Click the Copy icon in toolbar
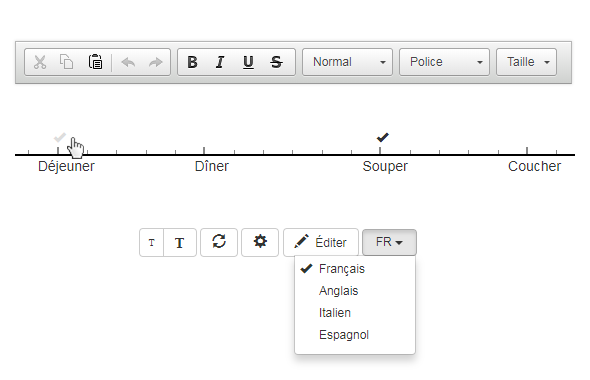 [x=67, y=62]
